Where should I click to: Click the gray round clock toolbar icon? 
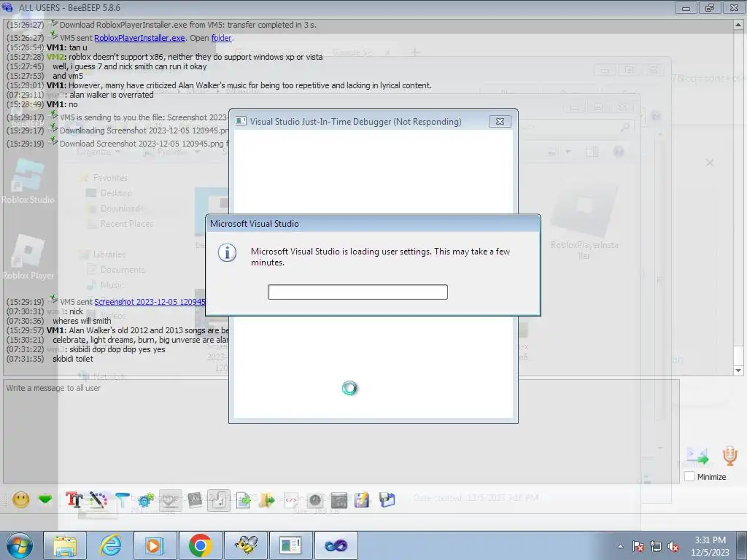(x=315, y=500)
